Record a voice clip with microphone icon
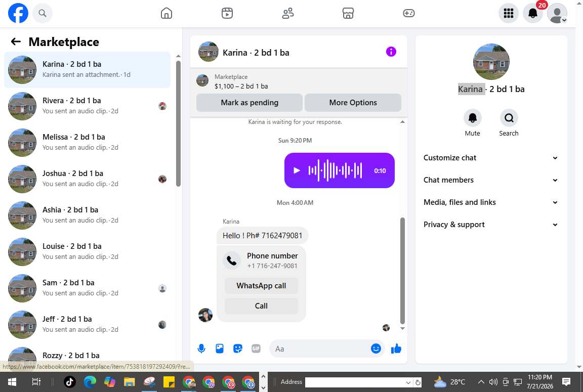Viewport: 583px width, 392px height. [x=201, y=349]
